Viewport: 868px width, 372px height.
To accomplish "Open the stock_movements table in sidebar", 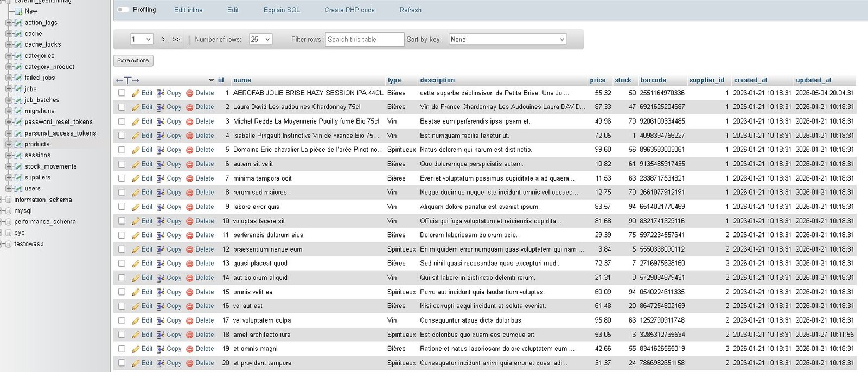I will coord(50,166).
